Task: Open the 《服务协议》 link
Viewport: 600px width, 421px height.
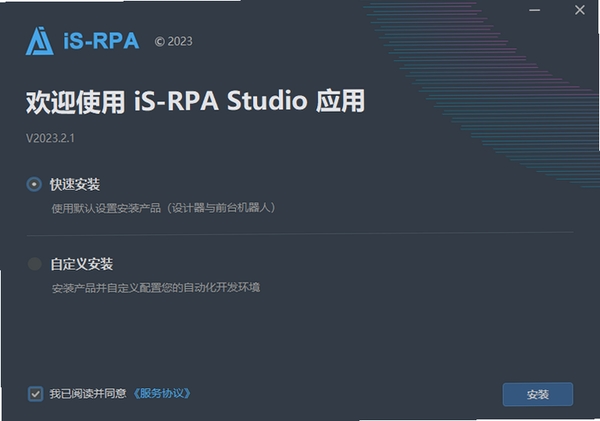Action: click(162, 393)
